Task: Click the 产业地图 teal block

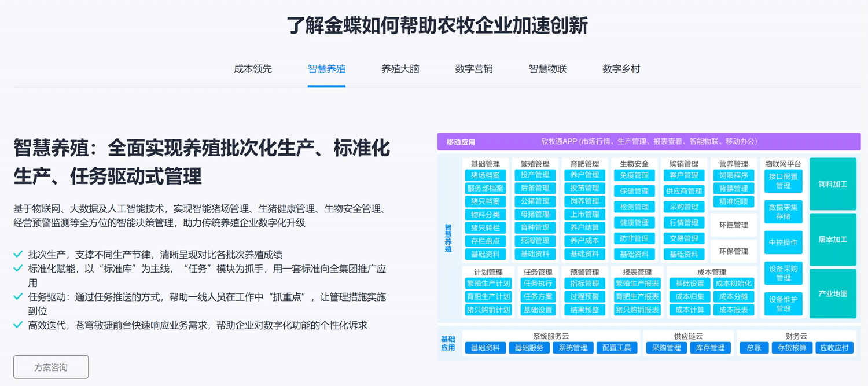Action: pyautogui.click(x=833, y=293)
